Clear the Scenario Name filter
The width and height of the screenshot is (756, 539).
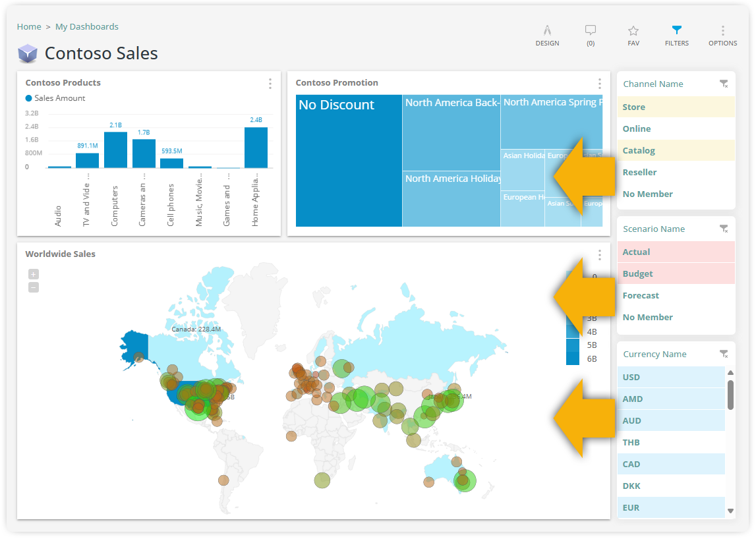click(x=724, y=229)
